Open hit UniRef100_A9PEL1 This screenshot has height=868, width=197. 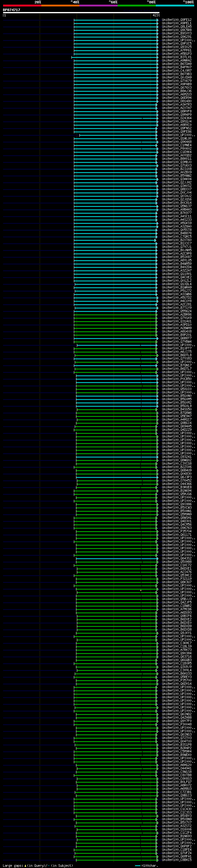tap(177, 23)
